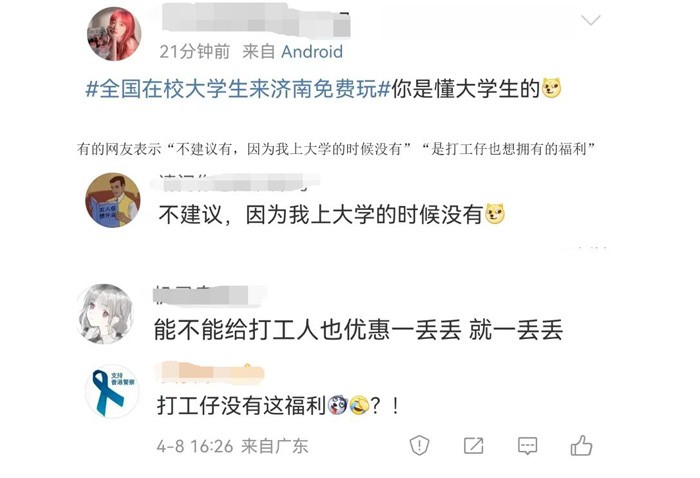
Task: Open the blue ribbon avatar profile
Action: point(112,392)
